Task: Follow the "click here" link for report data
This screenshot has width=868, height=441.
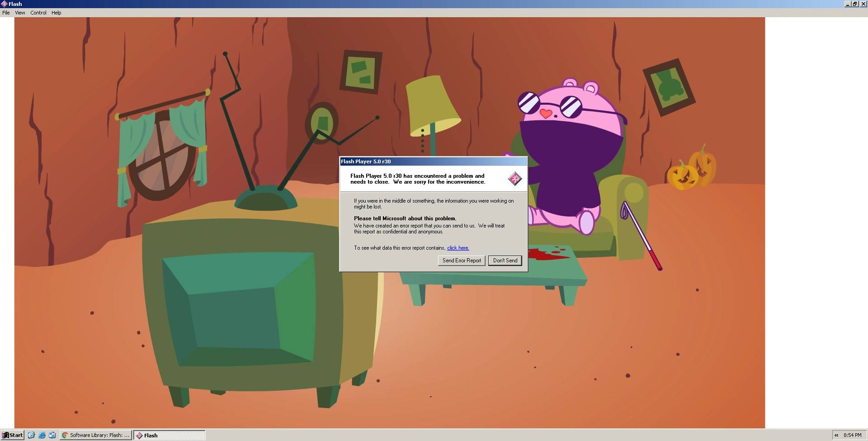Action: point(458,248)
